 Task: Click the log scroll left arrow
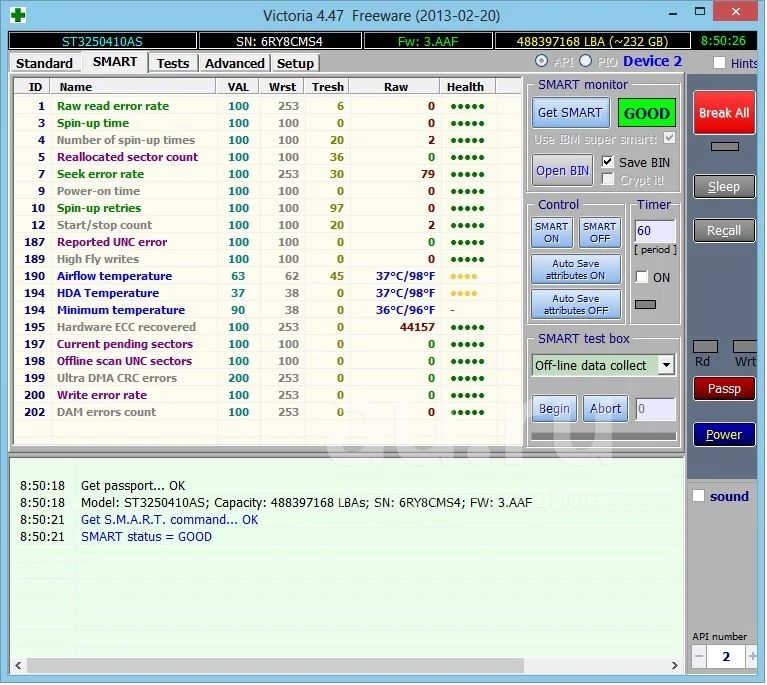coord(18,665)
